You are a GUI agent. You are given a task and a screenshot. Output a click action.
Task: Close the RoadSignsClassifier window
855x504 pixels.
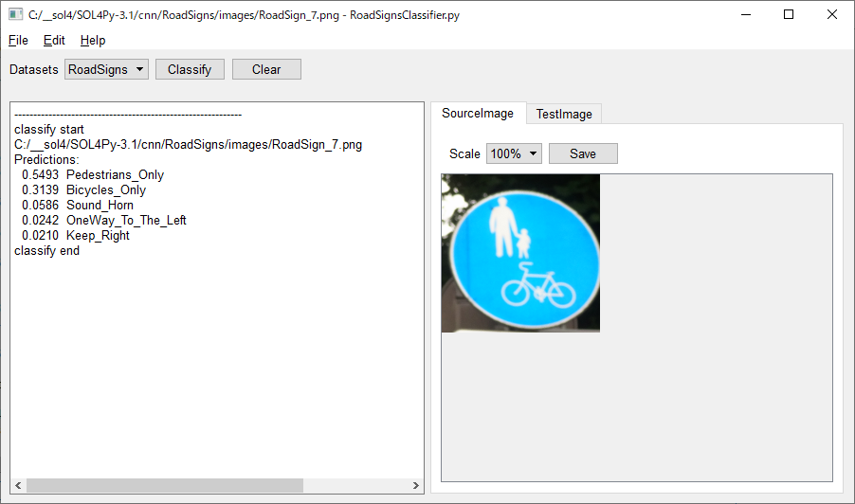(x=832, y=15)
